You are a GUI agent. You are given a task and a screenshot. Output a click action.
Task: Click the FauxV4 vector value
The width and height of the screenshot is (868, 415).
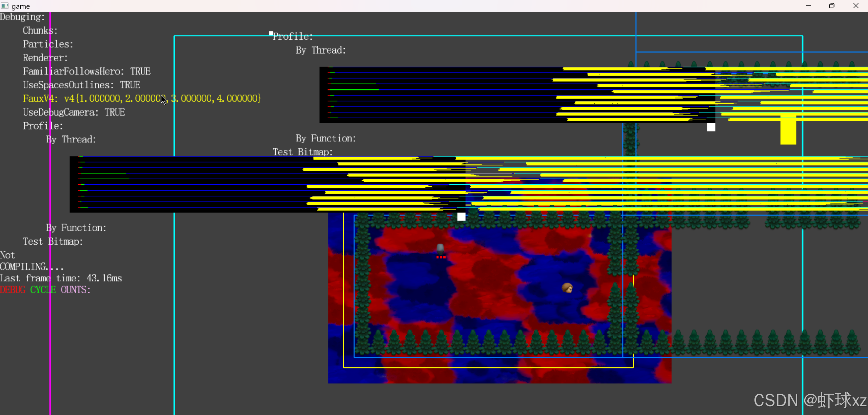point(162,99)
